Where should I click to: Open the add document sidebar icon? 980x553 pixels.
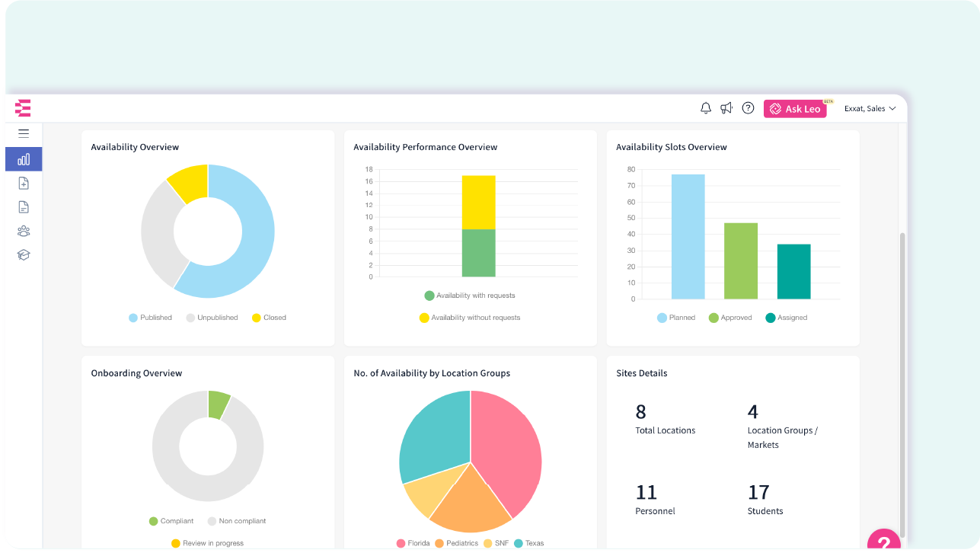click(24, 183)
